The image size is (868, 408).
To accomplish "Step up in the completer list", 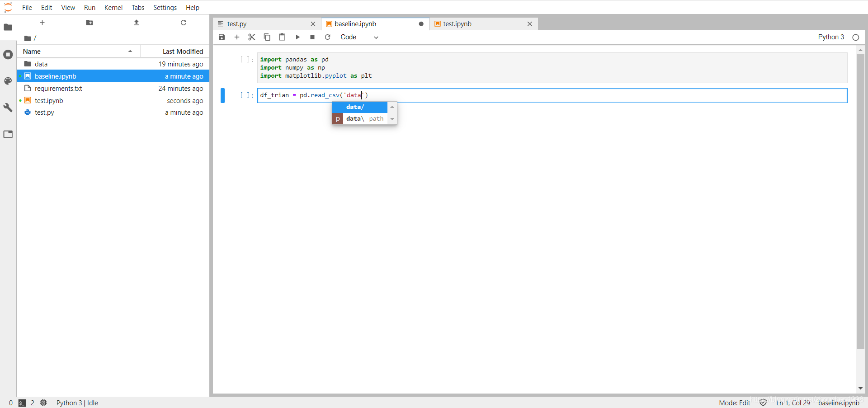I will tap(392, 107).
